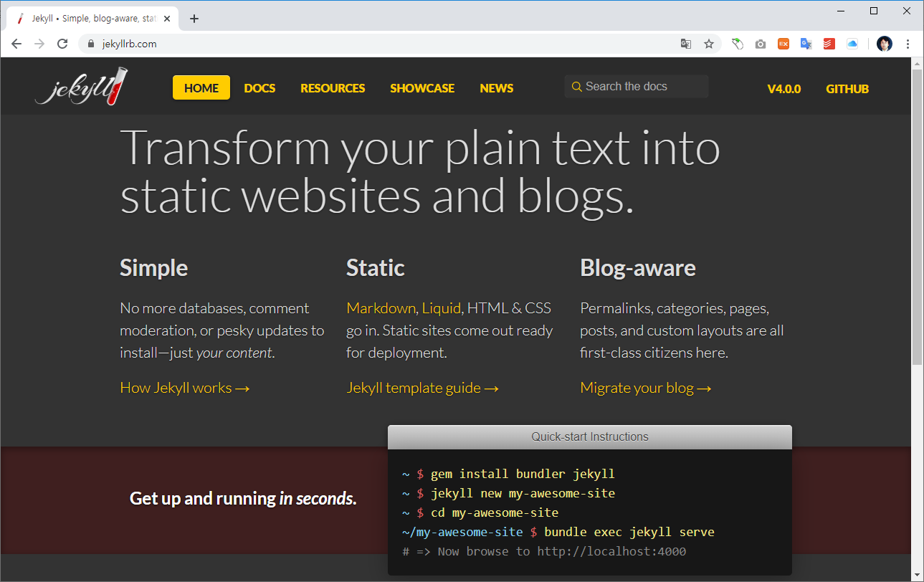Open the NEWS nav item
The image size is (924, 582).
[497, 88]
